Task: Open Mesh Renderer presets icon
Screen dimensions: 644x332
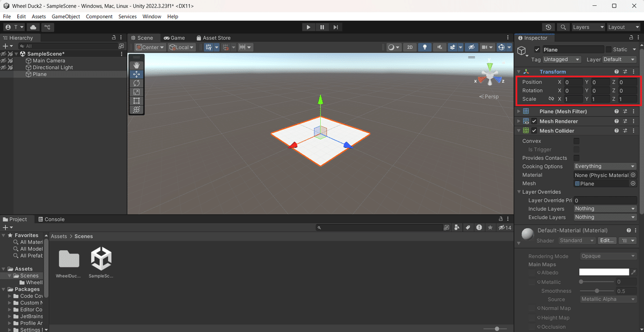Action: tap(625, 121)
